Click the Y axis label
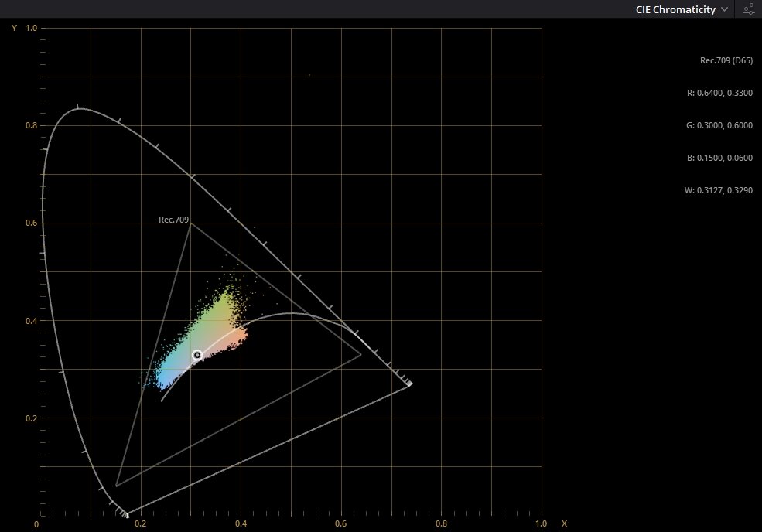 coord(14,28)
